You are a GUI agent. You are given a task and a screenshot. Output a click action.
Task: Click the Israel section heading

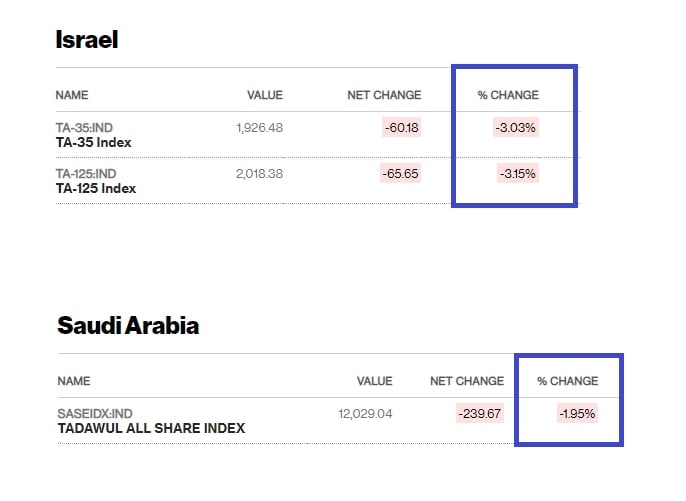tap(87, 41)
